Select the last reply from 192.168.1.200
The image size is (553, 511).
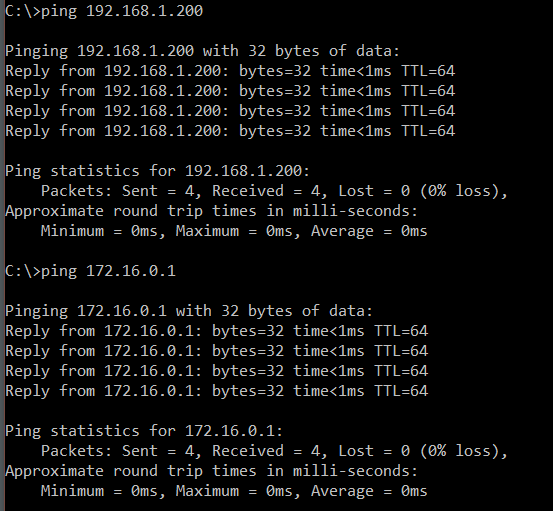point(230,132)
